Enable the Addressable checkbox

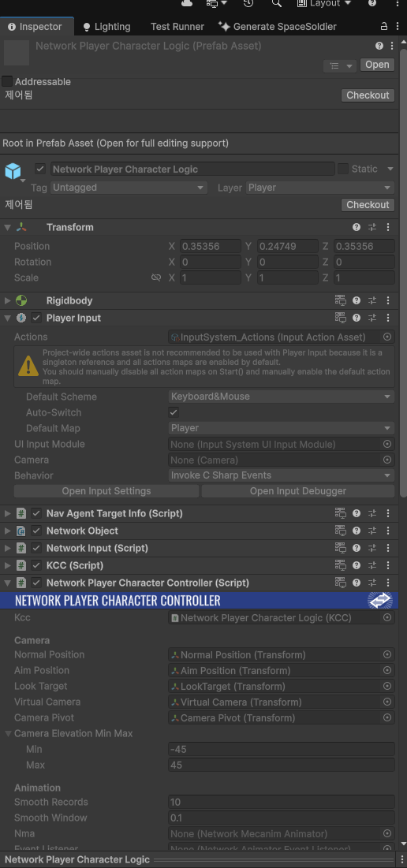click(7, 81)
